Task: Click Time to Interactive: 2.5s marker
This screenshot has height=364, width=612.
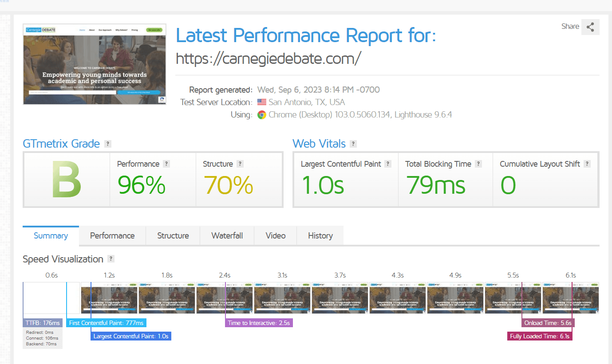Action: (259, 323)
